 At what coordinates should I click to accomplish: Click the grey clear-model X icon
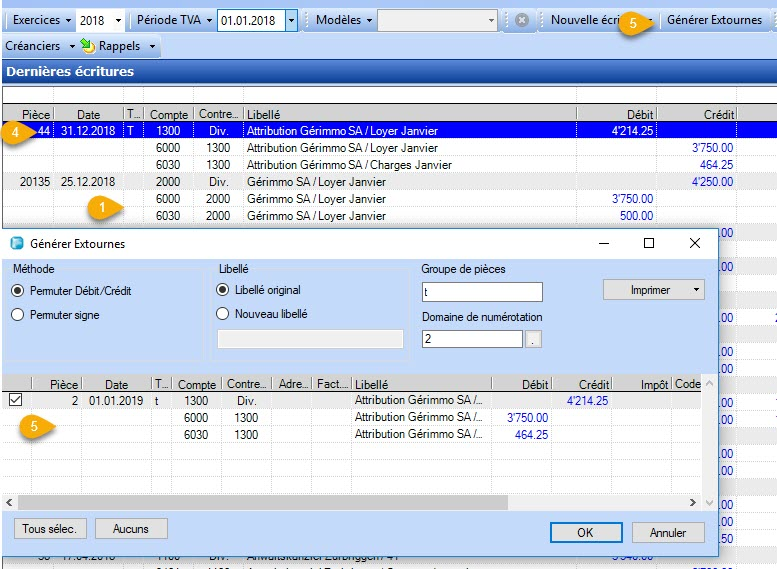[x=521, y=20]
